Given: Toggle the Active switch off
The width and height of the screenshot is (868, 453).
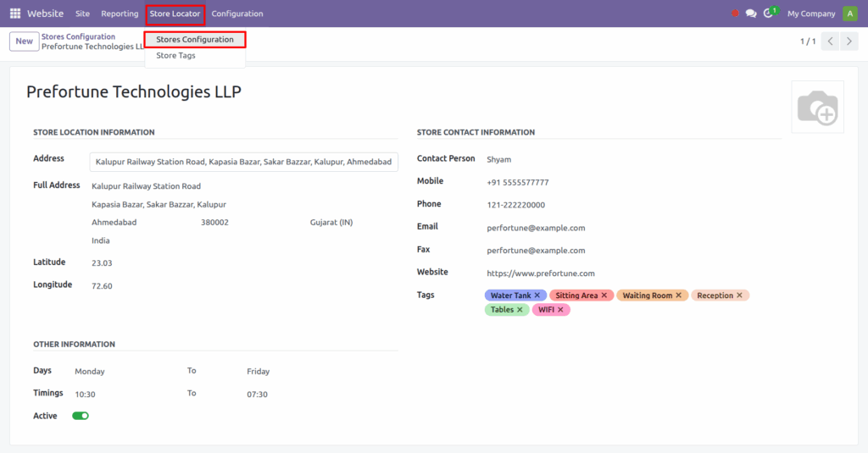Looking at the screenshot, I should tap(81, 416).
